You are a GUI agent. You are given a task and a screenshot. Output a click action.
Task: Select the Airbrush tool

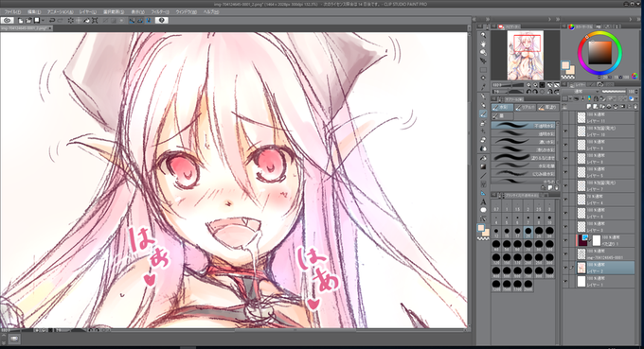[x=483, y=123]
